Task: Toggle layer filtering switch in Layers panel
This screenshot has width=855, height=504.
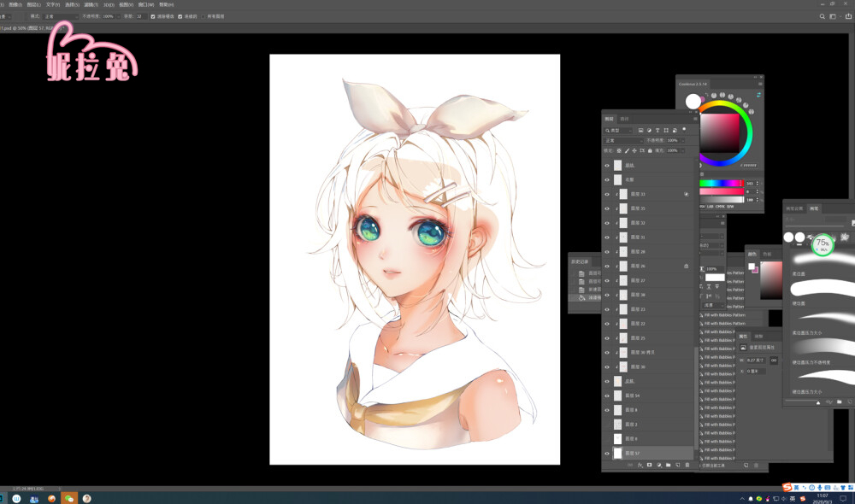Action: pos(684,130)
